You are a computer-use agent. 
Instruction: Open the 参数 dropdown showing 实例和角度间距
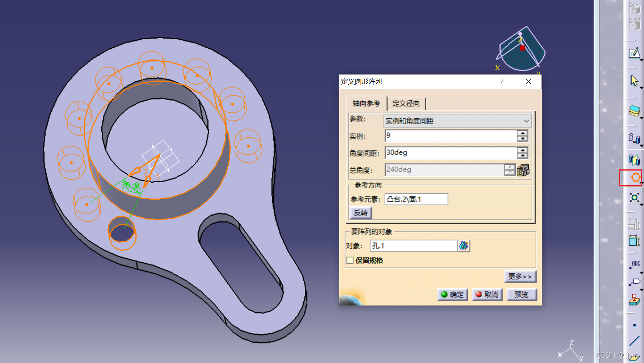[526, 121]
